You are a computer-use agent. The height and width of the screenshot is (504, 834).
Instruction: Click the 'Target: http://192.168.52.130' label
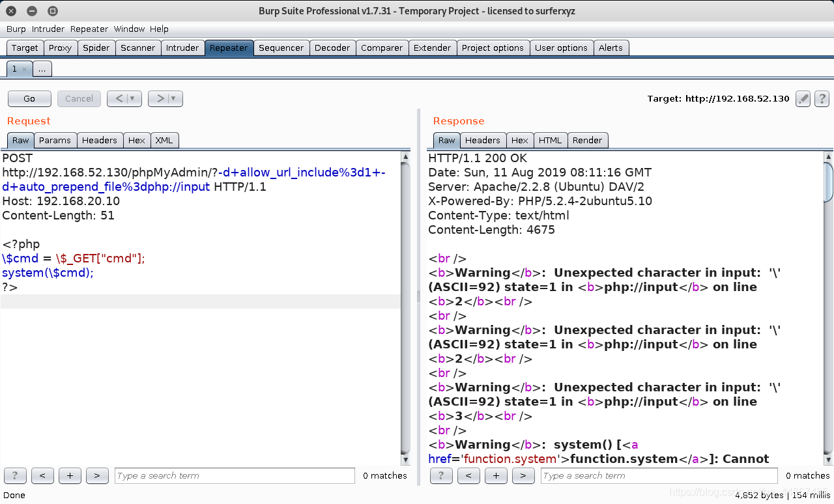pos(718,99)
